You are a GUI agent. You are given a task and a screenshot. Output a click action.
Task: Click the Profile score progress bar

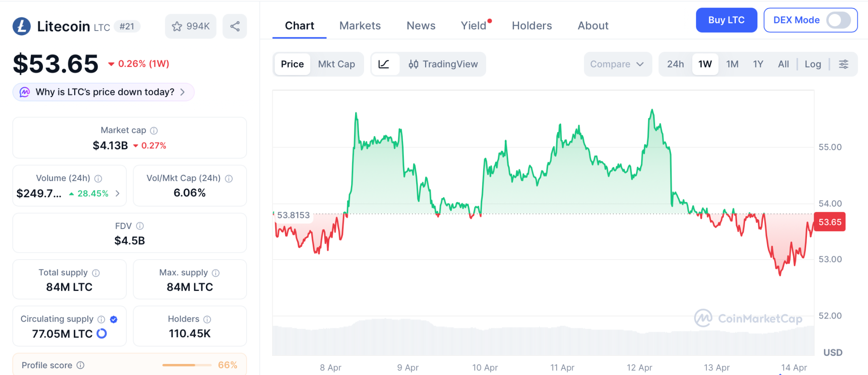(x=186, y=365)
